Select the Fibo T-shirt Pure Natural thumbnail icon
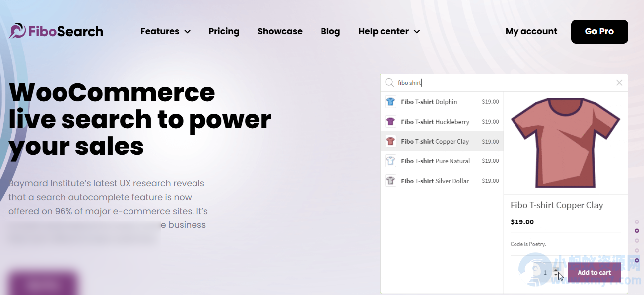The width and height of the screenshot is (644, 295). [x=390, y=160]
